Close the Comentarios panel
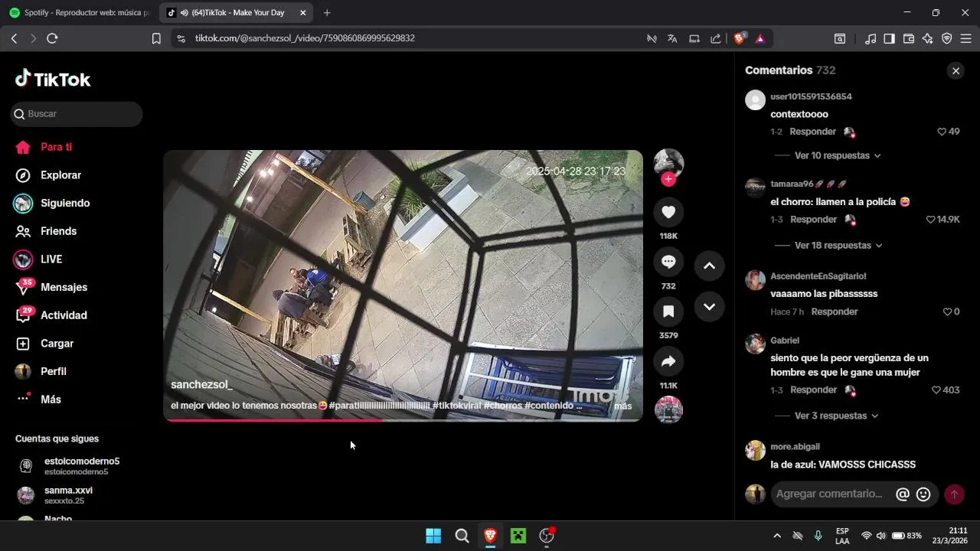Screen dimensions: 980x551 click(x=955, y=70)
